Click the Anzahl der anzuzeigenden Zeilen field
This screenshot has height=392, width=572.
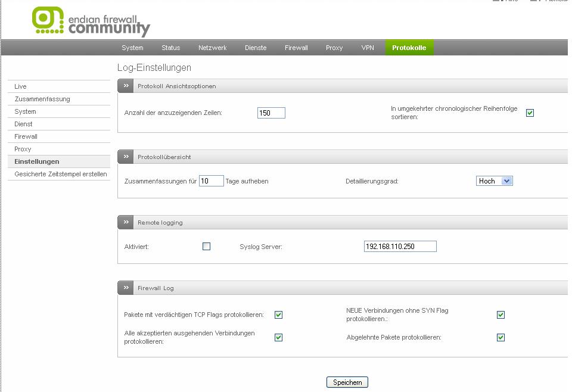coord(271,113)
